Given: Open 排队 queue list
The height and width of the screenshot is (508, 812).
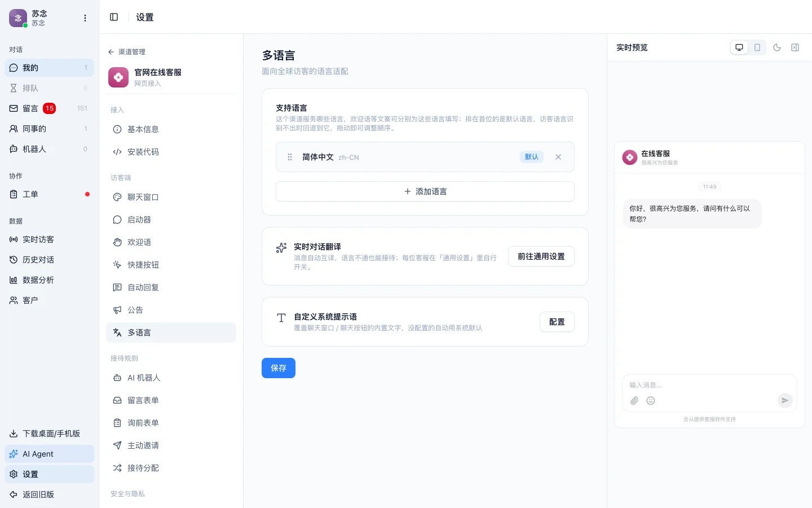Looking at the screenshot, I should 49,88.
